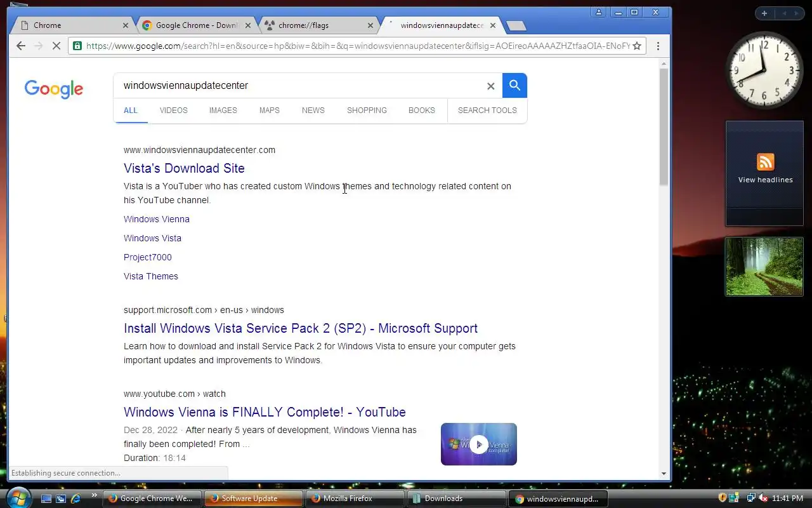This screenshot has width=812, height=508.
Task: Click the Windows Start orb
Action: point(18,497)
